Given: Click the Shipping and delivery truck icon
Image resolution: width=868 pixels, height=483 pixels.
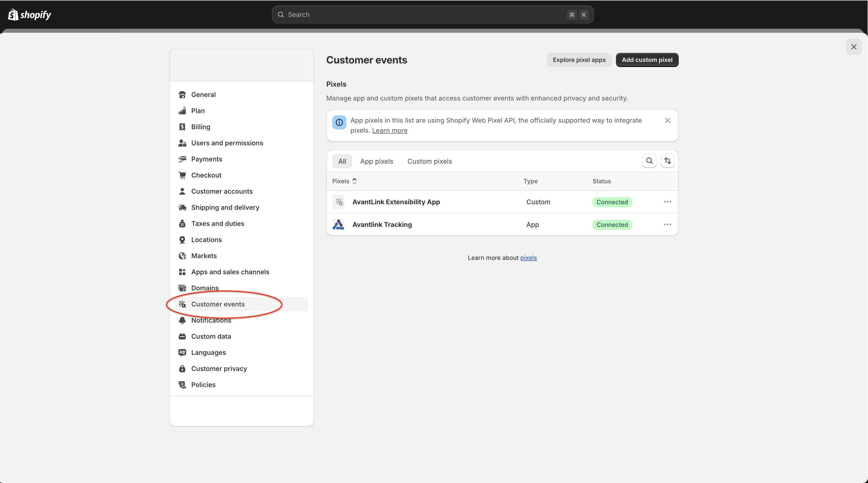Looking at the screenshot, I should pyautogui.click(x=182, y=208).
